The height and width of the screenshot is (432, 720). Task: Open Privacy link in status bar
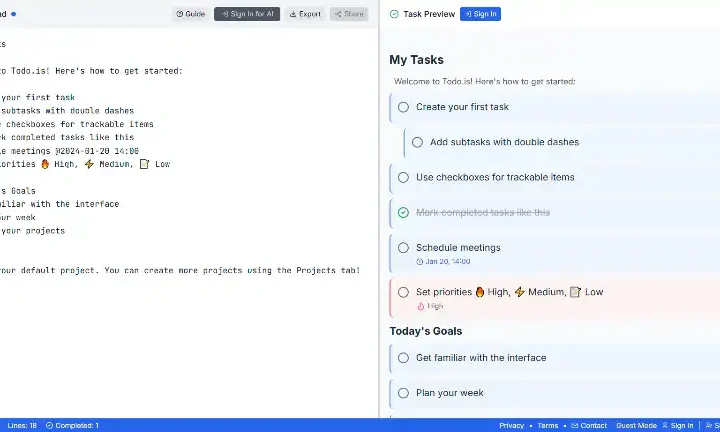click(x=512, y=426)
